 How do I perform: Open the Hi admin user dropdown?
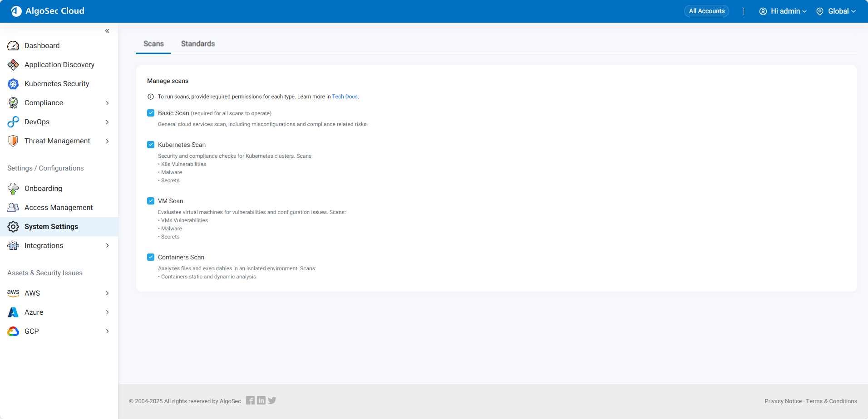[x=783, y=11]
